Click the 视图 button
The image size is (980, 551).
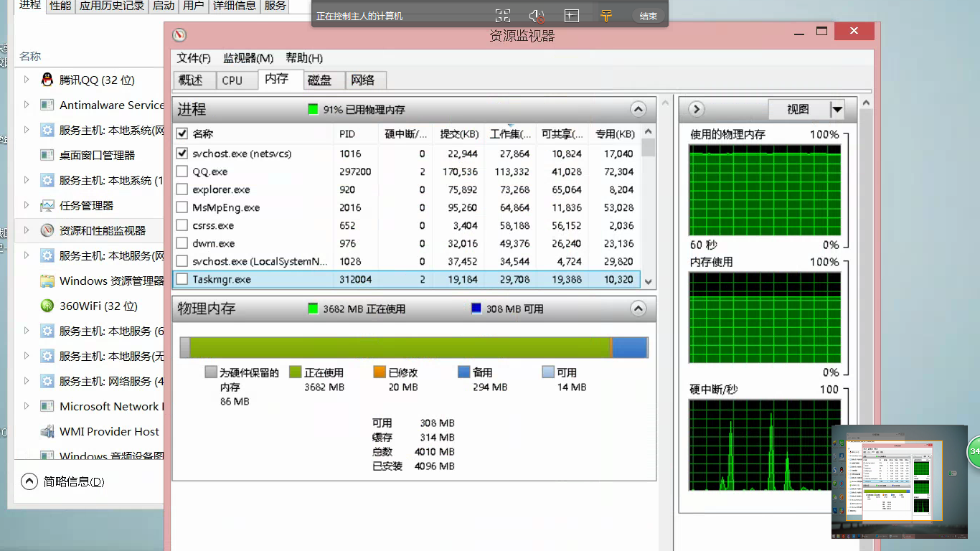click(798, 109)
